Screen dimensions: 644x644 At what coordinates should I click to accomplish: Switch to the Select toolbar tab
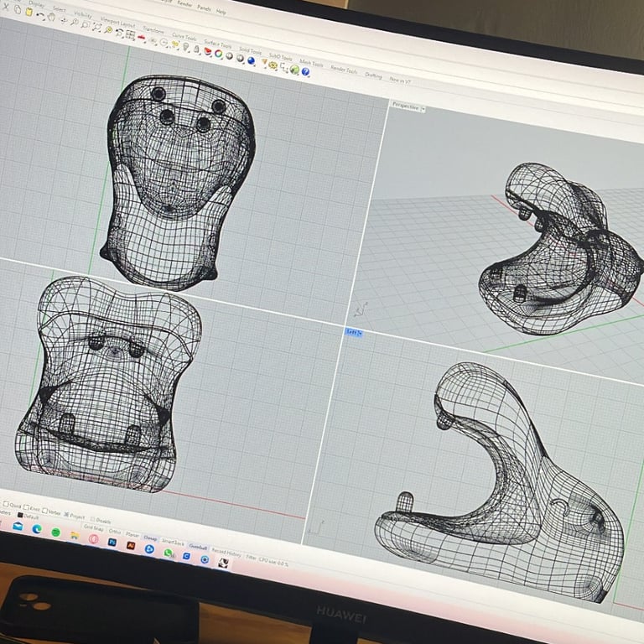click(x=60, y=9)
